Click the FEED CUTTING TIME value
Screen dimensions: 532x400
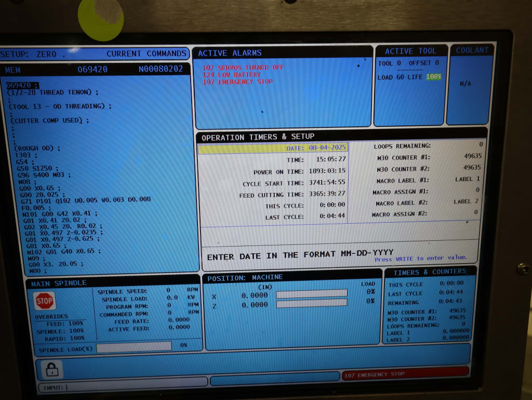click(x=327, y=194)
